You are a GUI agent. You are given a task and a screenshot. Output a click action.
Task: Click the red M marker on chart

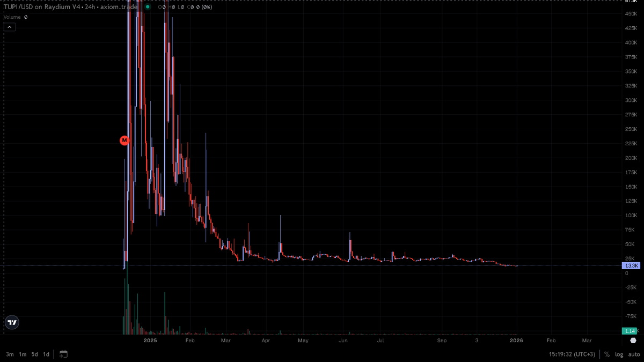coord(125,141)
